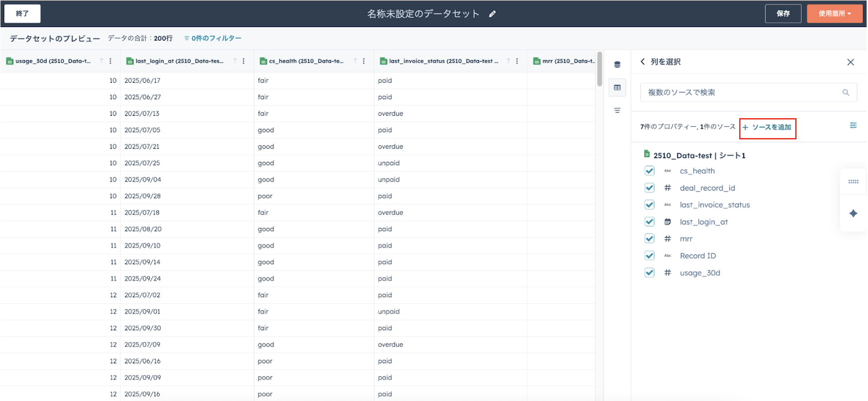The width and height of the screenshot is (868, 401).
Task: Toggle the deal_record_id checkbox
Action: click(650, 188)
